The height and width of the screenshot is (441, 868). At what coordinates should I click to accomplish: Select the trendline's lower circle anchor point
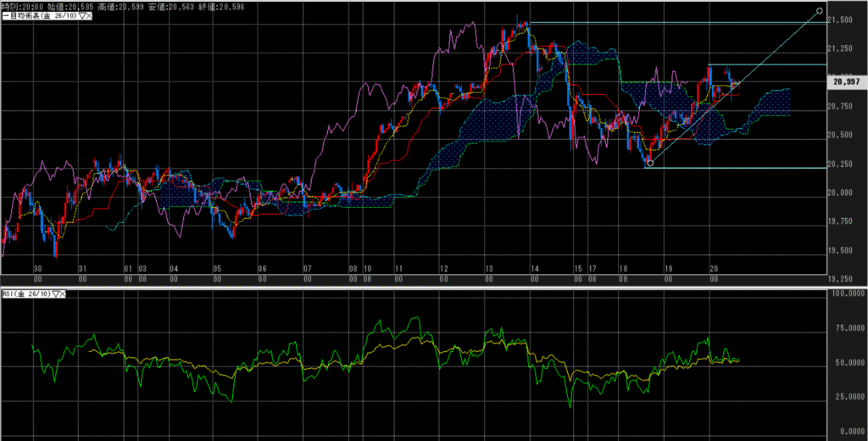click(649, 163)
